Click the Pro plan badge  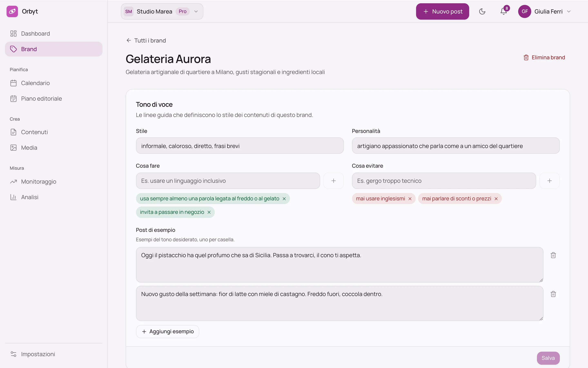(x=183, y=11)
